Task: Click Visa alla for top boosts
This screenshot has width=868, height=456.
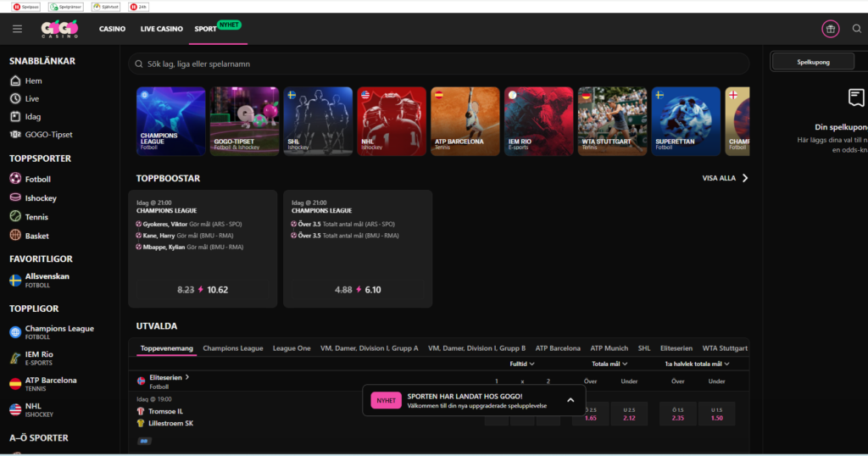Action: click(725, 178)
